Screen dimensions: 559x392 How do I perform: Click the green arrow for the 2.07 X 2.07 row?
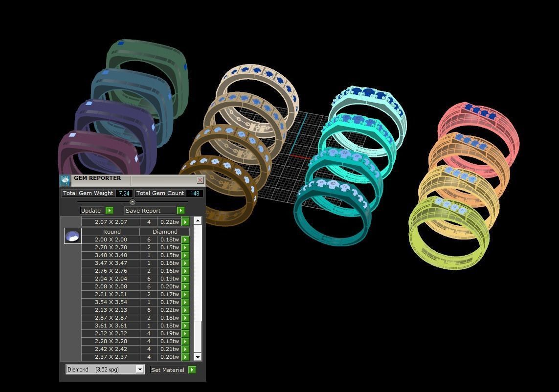point(185,222)
